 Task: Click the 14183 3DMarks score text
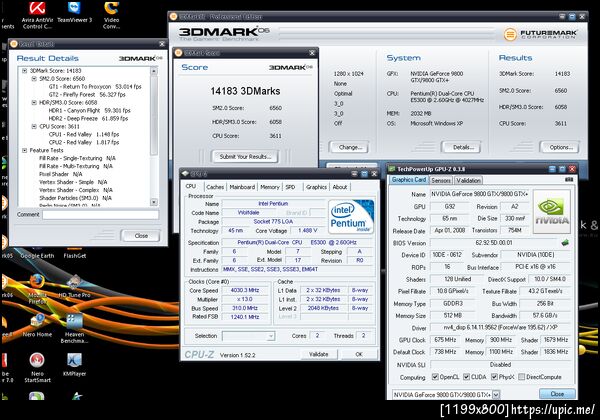(x=245, y=91)
